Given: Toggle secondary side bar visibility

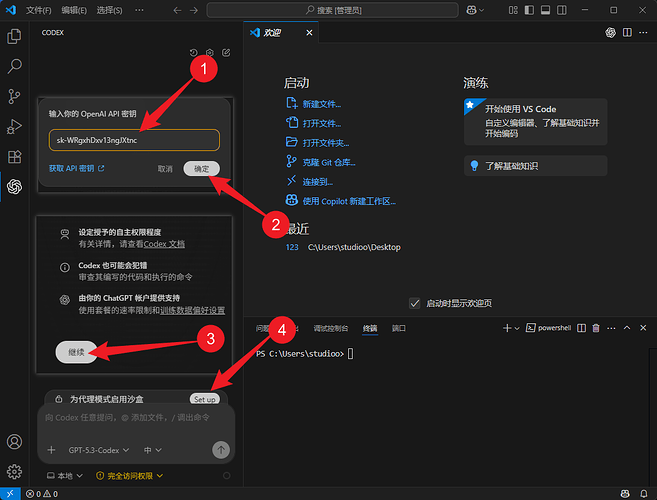Looking at the screenshot, I should click(562, 10).
